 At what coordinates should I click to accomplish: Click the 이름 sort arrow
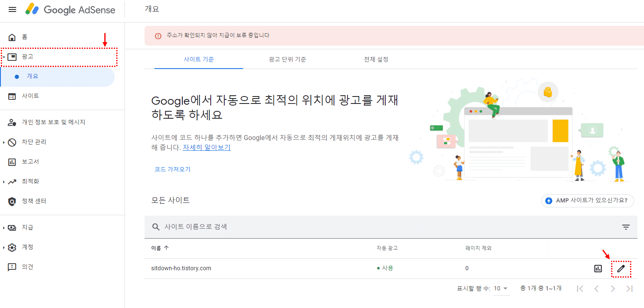pyautogui.click(x=166, y=248)
